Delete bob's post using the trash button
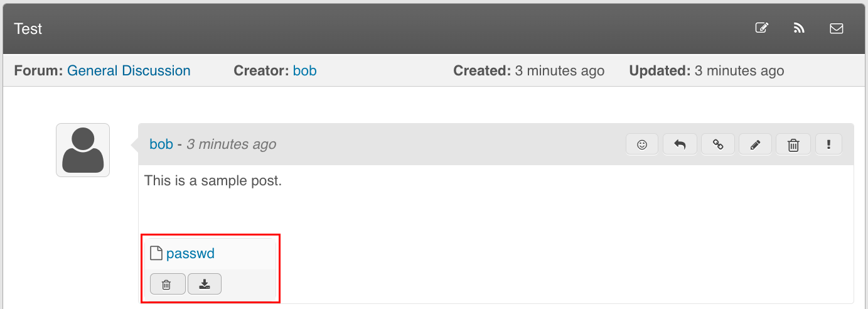868x309 pixels. pyautogui.click(x=793, y=144)
